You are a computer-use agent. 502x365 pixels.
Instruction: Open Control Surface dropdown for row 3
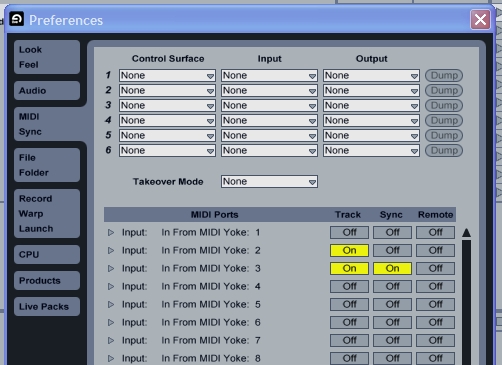[167, 106]
